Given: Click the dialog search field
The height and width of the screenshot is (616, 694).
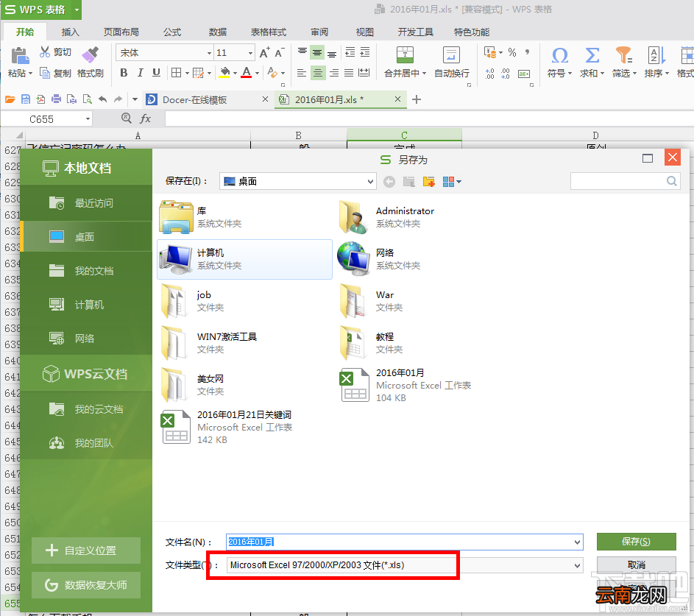Looking at the screenshot, I should (625, 181).
